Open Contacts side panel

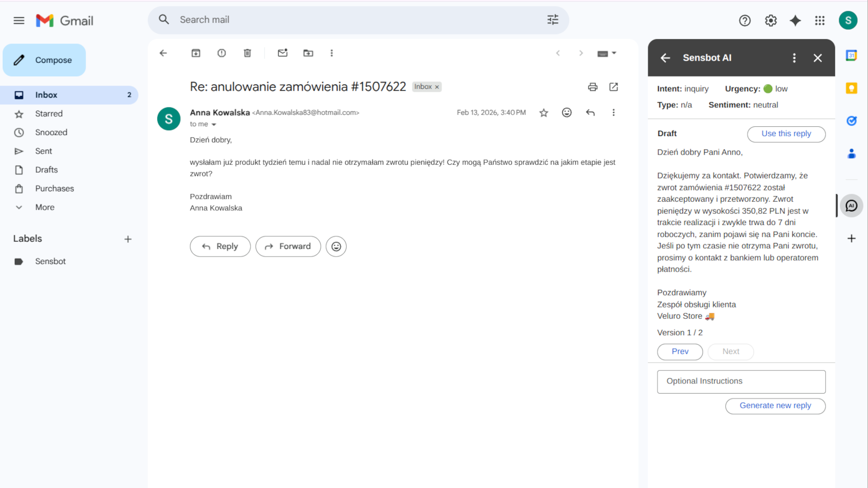point(852,154)
